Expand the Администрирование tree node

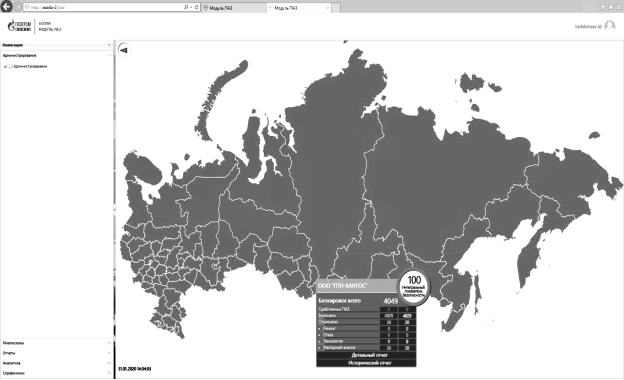point(5,66)
